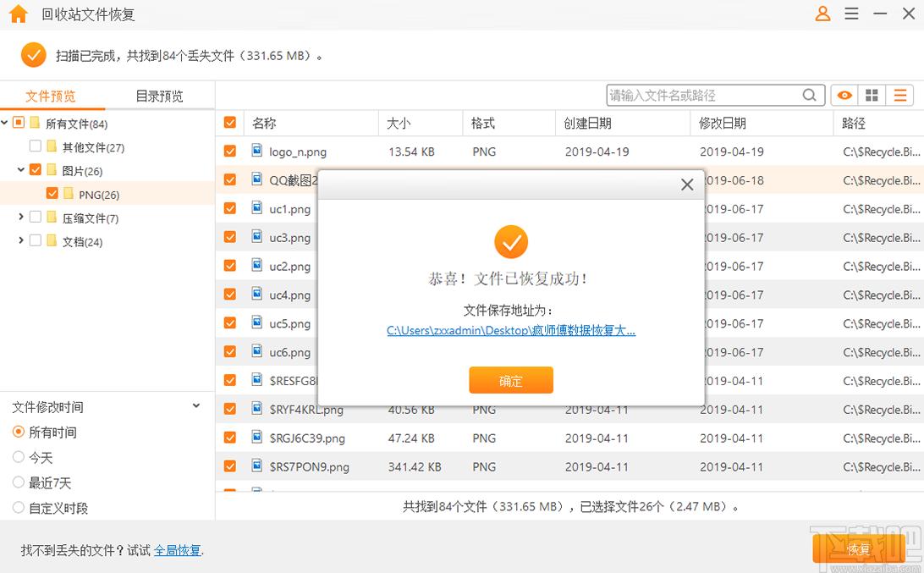This screenshot has height=573, width=924.
Task: Click the search magnifier icon
Action: coord(810,95)
